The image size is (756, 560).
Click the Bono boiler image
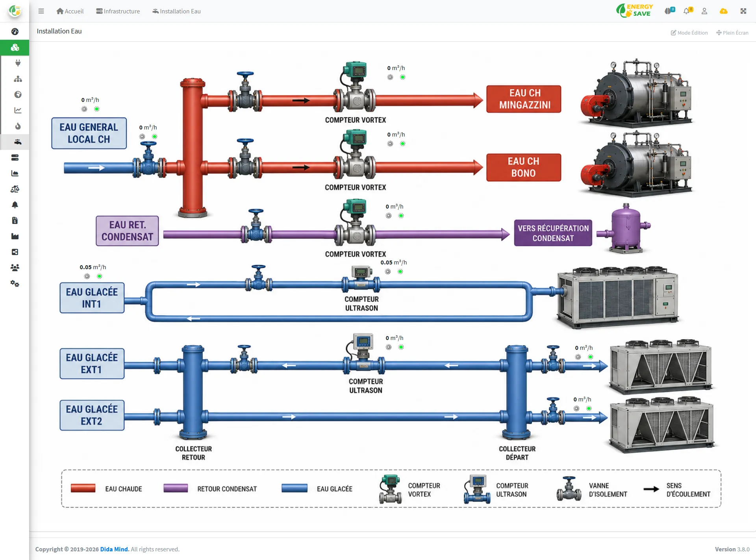click(636, 163)
